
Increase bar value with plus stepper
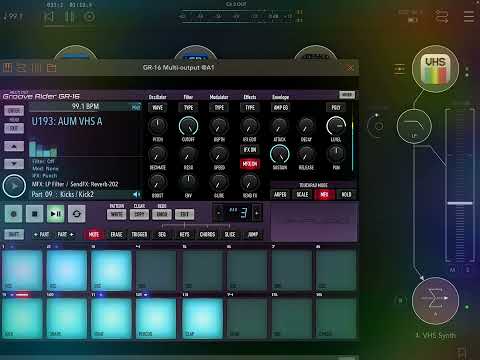tap(257, 213)
